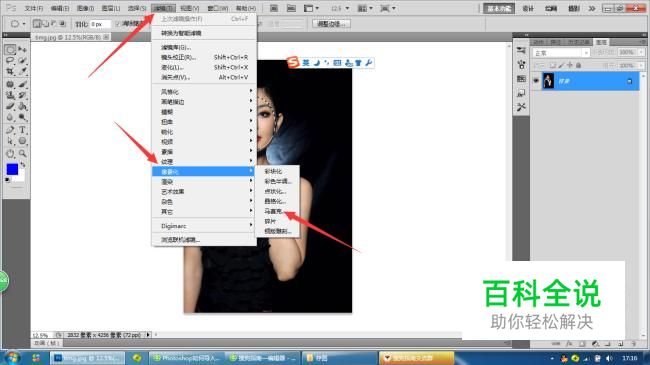Switch to the Design workspace
Image resolution: width=650 pixels, height=365 pixels.
(x=528, y=8)
